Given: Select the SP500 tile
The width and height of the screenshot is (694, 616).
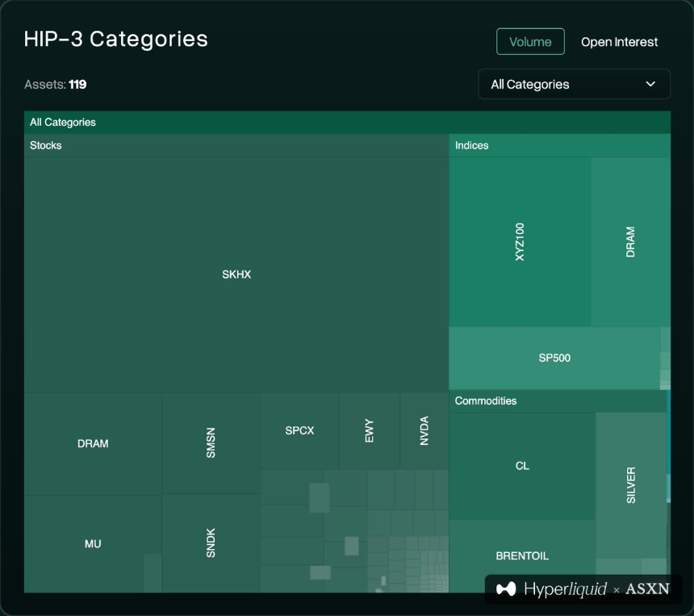Looking at the screenshot, I should point(554,358).
